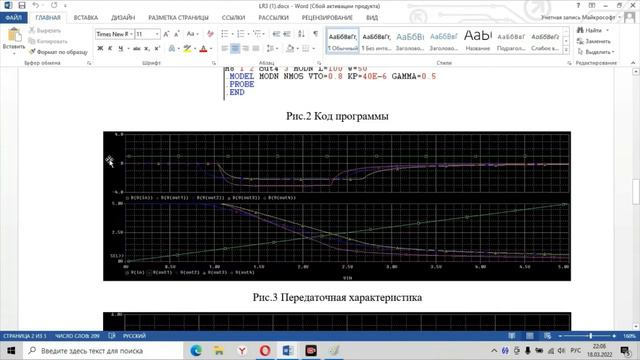This screenshot has width=640, height=360.
Task: Toggle superscript formatting
Action: (157, 49)
